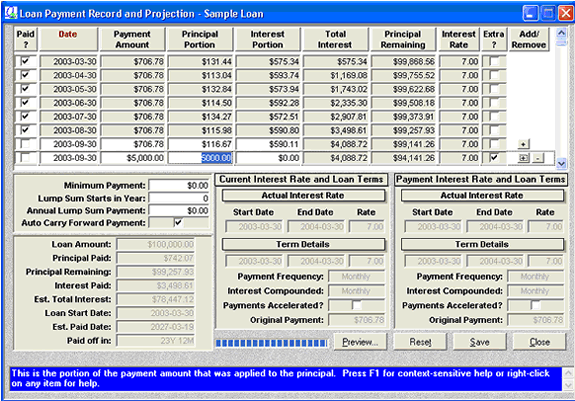Click the Paid off in value 23Y 12M
575x401 pixels.
point(156,341)
